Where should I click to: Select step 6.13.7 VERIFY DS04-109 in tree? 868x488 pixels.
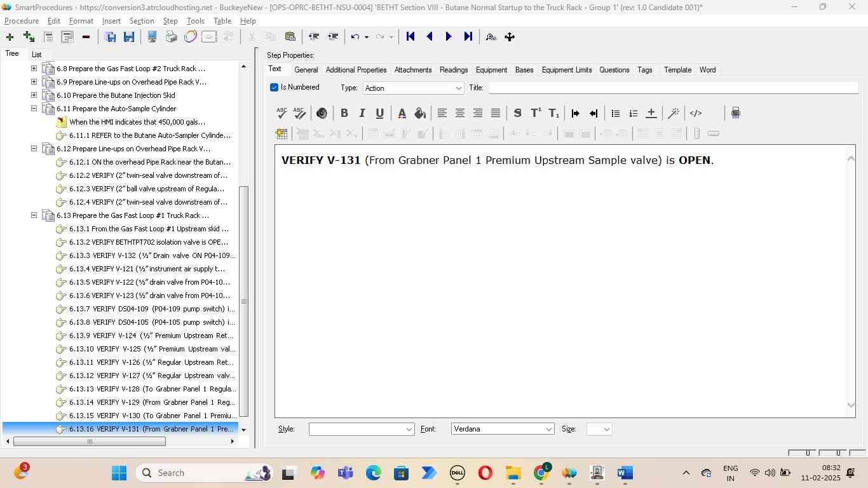(151, 309)
